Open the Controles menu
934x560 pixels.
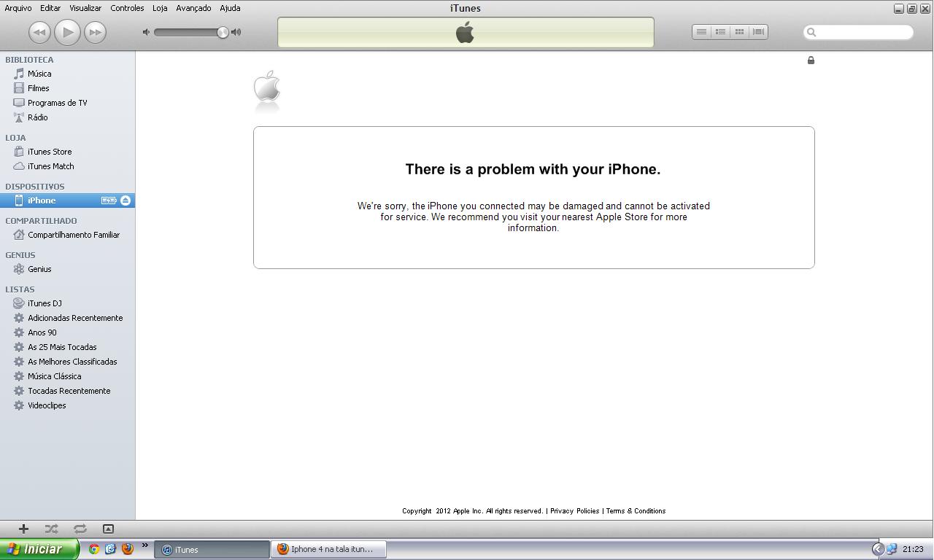click(127, 8)
